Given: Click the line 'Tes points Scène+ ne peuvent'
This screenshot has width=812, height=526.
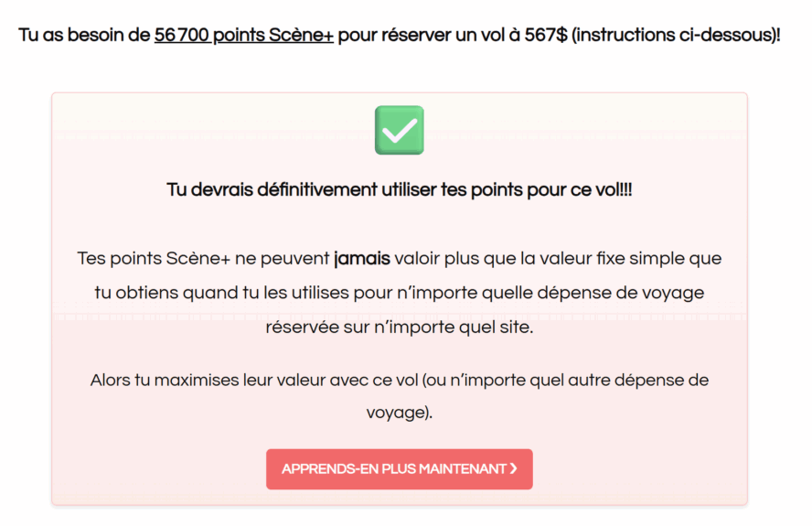Looking at the screenshot, I should [203, 258].
